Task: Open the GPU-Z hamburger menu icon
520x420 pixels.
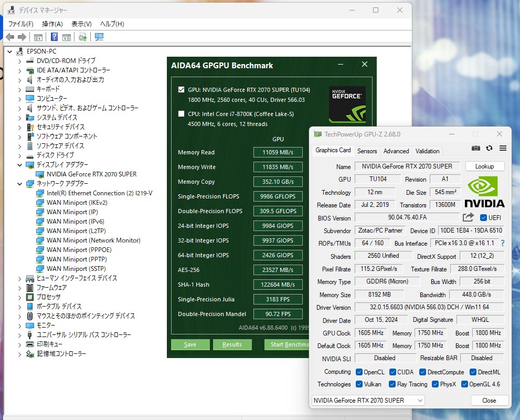Action: pyautogui.click(x=503, y=148)
